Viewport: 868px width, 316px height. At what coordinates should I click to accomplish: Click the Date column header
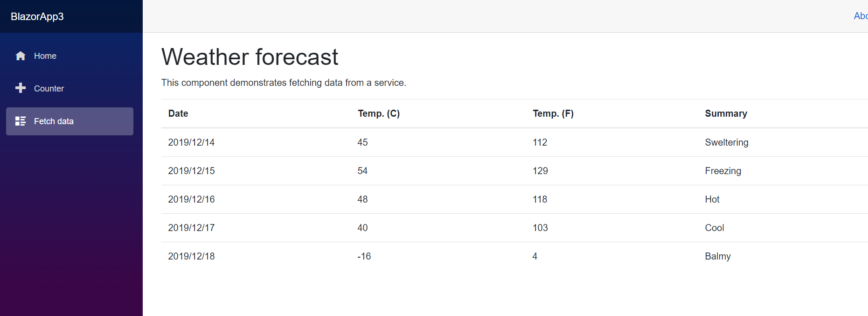click(x=178, y=113)
